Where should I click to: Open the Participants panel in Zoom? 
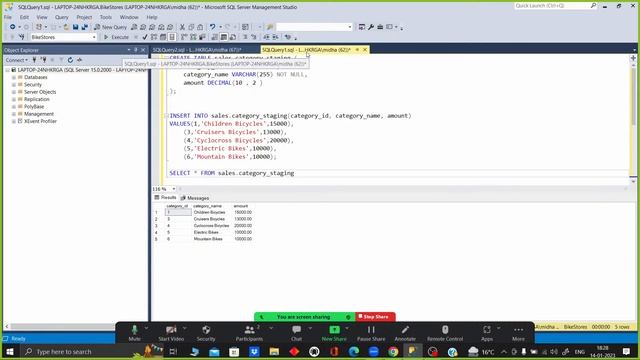click(249, 333)
